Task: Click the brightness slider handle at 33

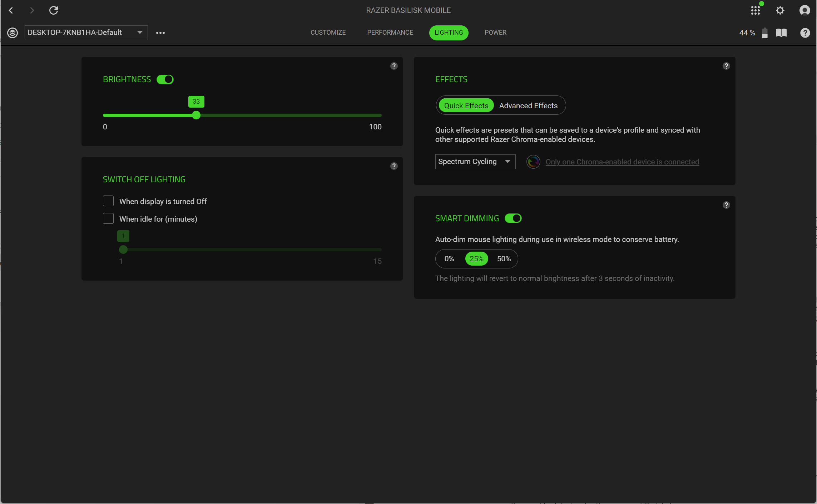Action: point(196,115)
